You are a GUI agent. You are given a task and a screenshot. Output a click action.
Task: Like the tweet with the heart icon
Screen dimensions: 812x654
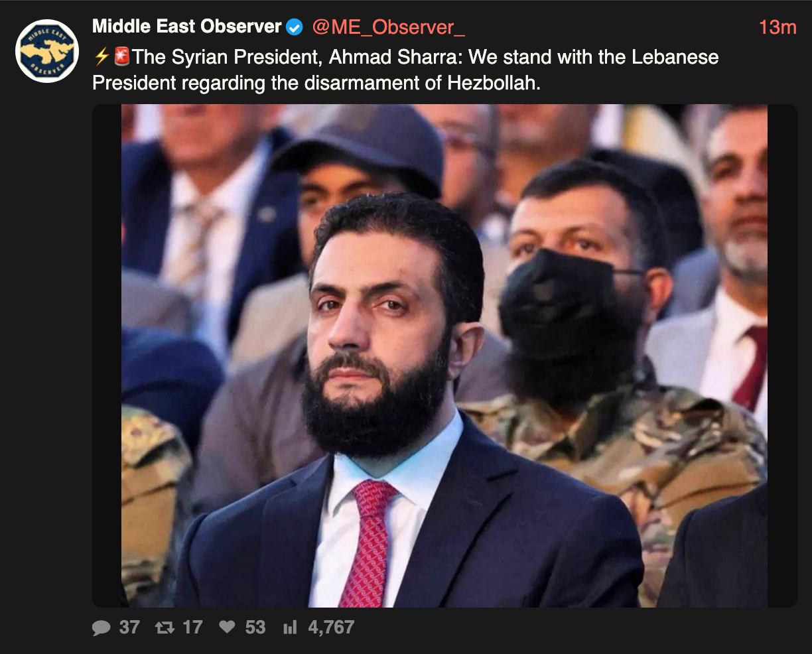click(227, 627)
